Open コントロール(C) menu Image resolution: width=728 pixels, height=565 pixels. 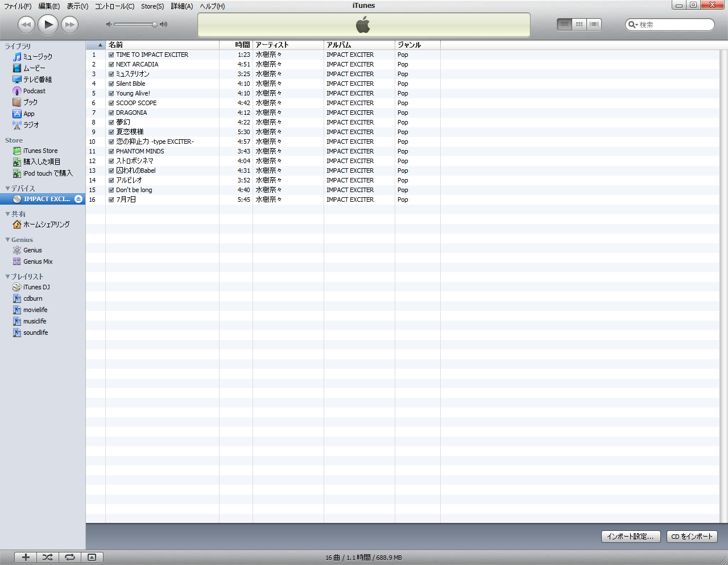pos(114,6)
